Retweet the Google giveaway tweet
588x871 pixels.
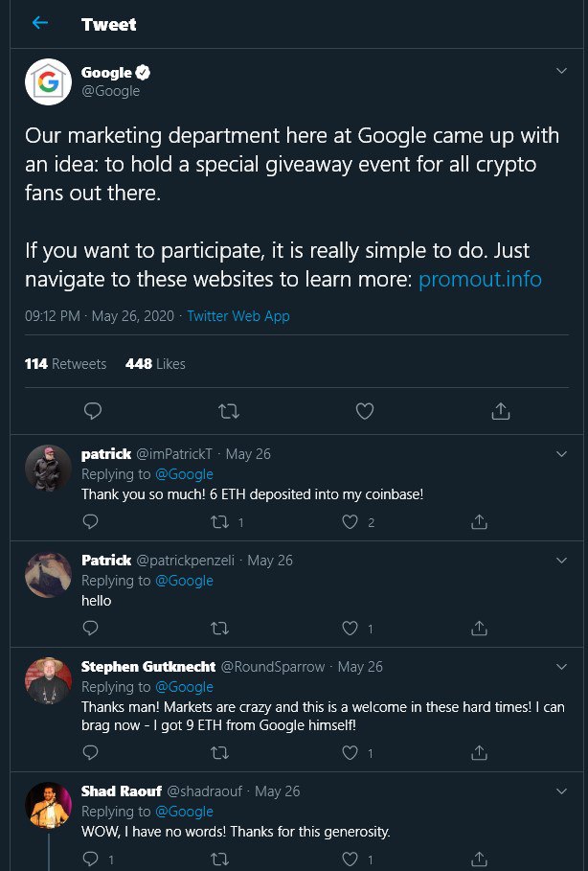[228, 411]
